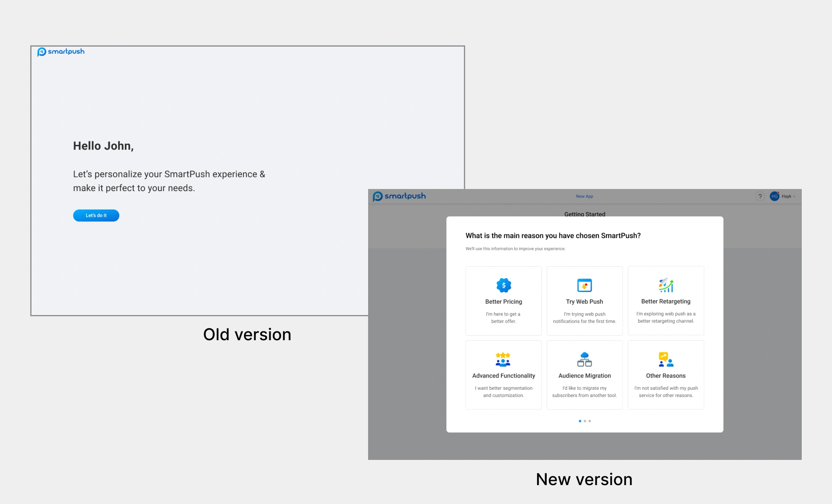The image size is (832, 504).
Task: Click the active blue carousel progress dot
Action: point(580,421)
